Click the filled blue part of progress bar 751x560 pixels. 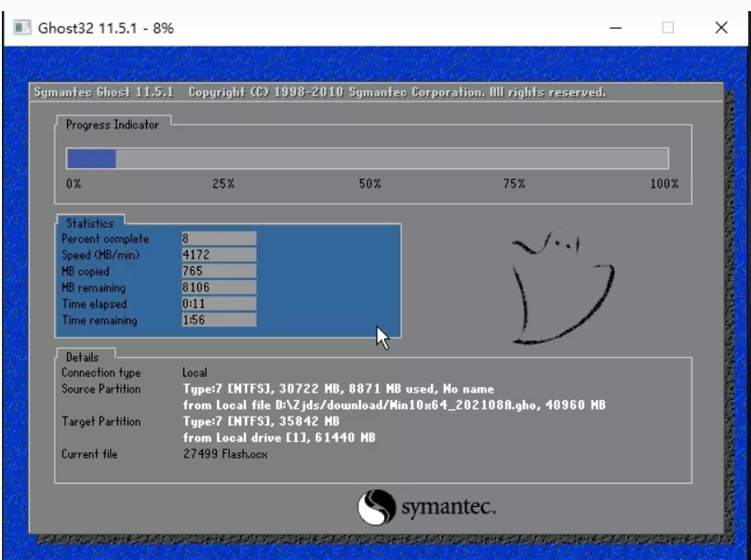pos(90,158)
